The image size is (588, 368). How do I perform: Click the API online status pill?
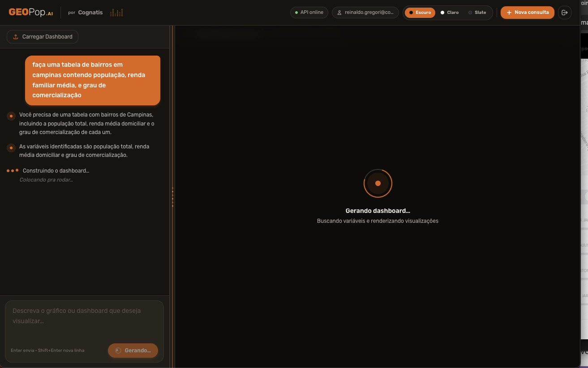click(309, 13)
